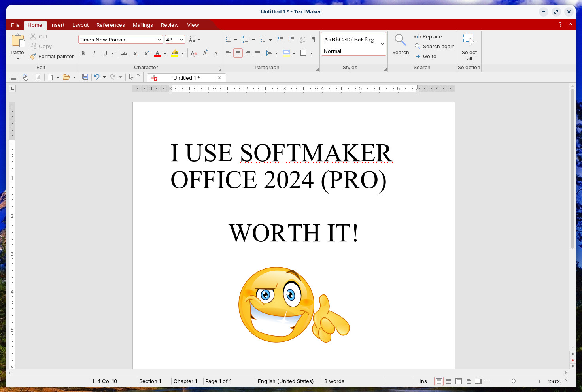
Task: Toggle underline formatting
Action: (105, 53)
